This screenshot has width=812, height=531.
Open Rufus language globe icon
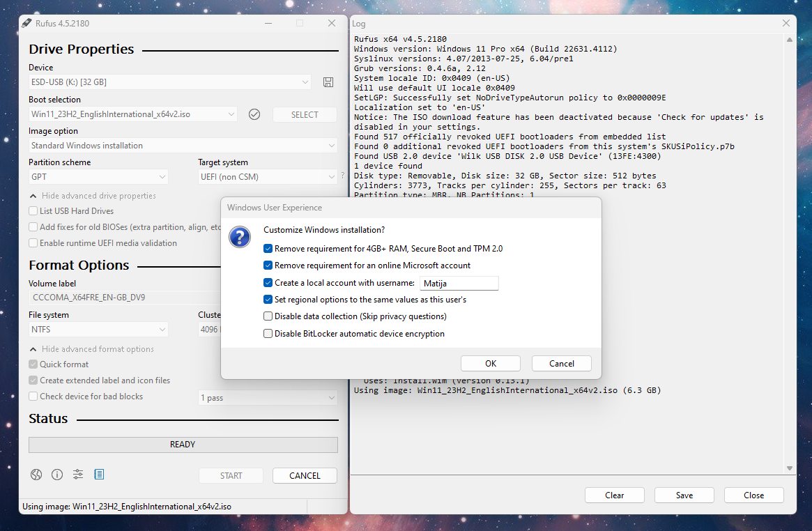point(36,475)
